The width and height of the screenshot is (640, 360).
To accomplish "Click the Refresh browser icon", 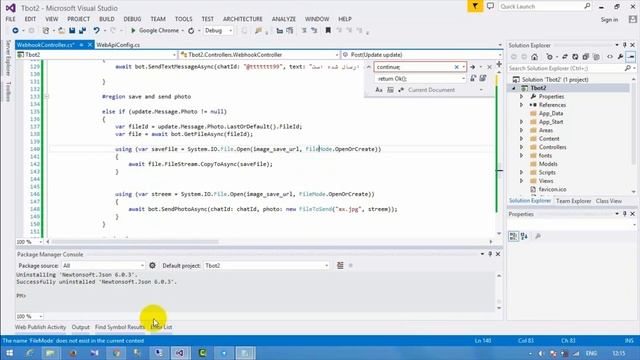I will [191, 31].
